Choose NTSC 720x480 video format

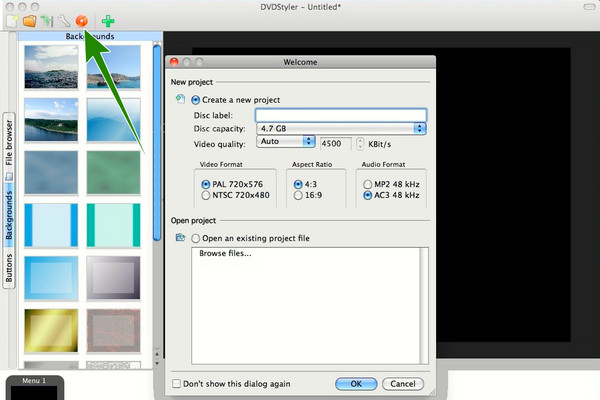pyautogui.click(x=205, y=195)
